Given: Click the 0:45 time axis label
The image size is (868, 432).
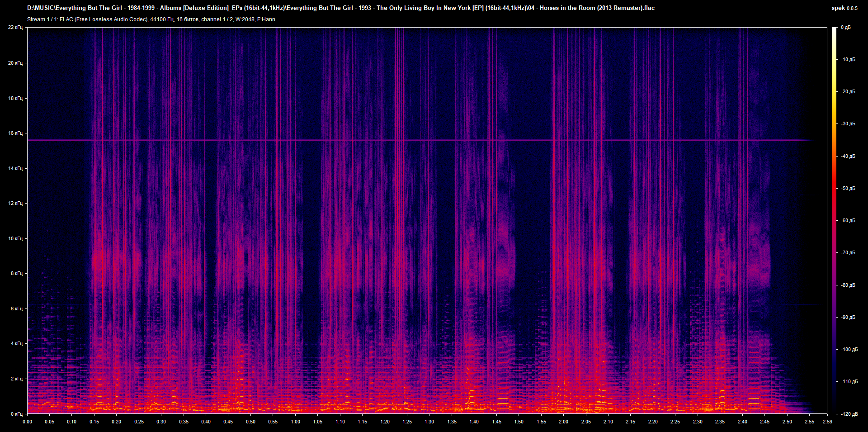Looking at the screenshot, I should pos(228,422).
